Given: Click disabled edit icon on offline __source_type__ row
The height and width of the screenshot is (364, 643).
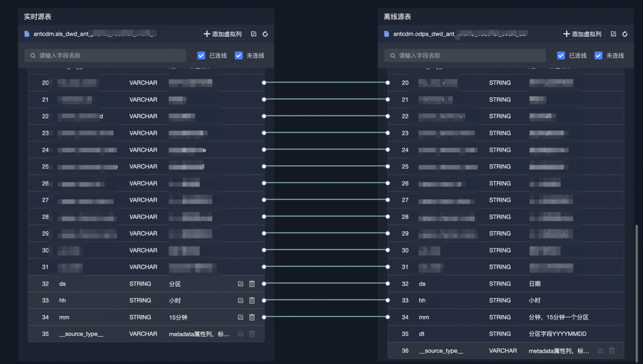Looking at the screenshot, I should point(600,351).
